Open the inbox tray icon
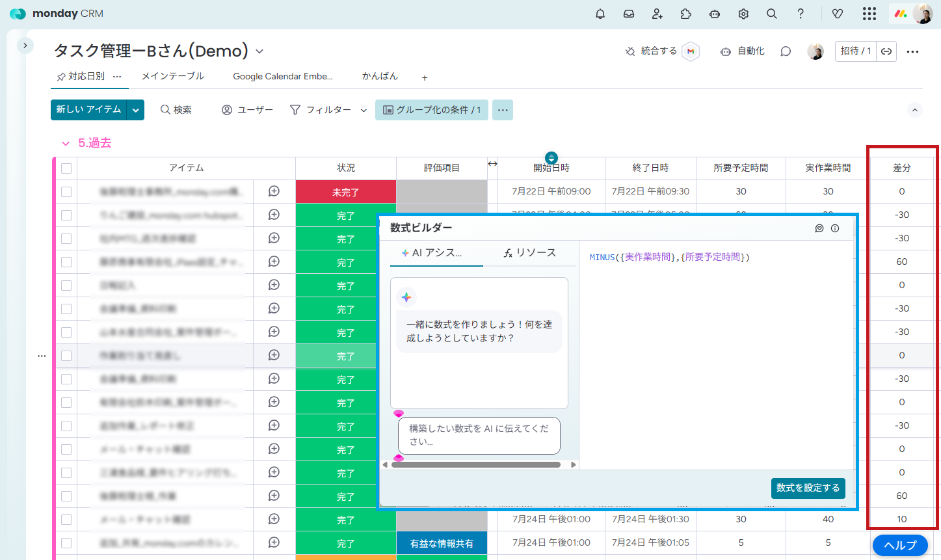941x560 pixels. click(629, 14)
